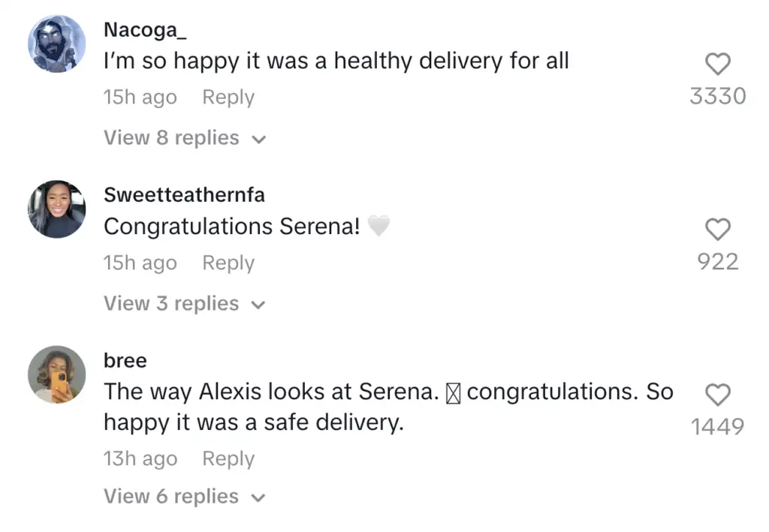Image resolution: width=769 pixels, height=532 pixels.
Task: Like Sweetteathernfa's congratulations comment
Action: coord(718,229)
